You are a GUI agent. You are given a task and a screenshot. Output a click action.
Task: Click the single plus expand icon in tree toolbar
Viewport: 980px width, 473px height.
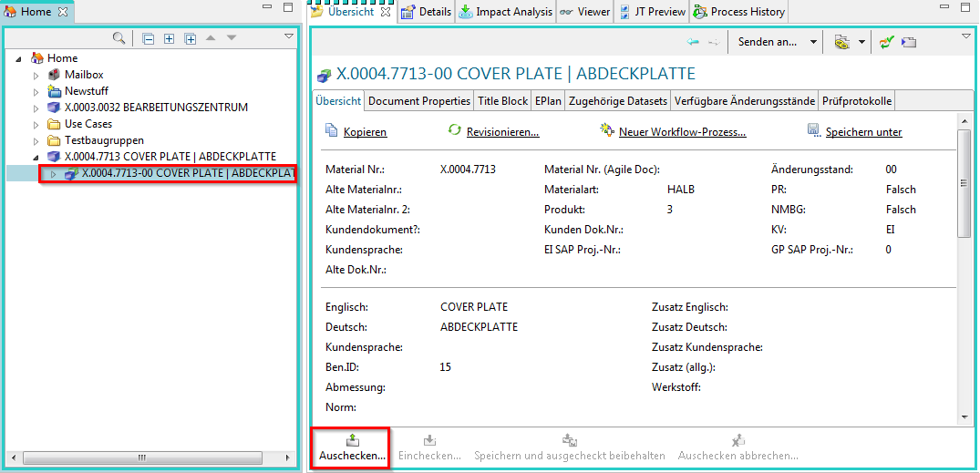tap(169, 38)
